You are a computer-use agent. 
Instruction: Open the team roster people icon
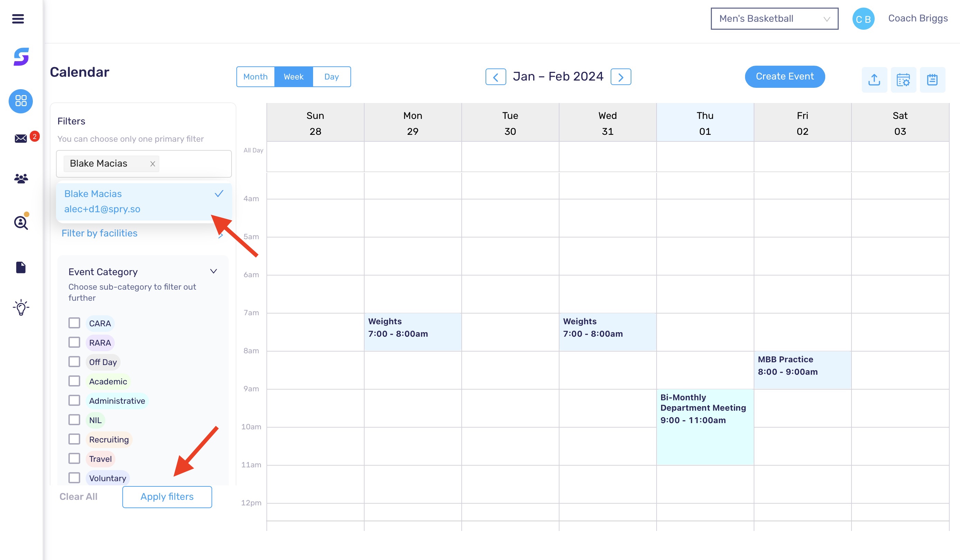point(21,178)
